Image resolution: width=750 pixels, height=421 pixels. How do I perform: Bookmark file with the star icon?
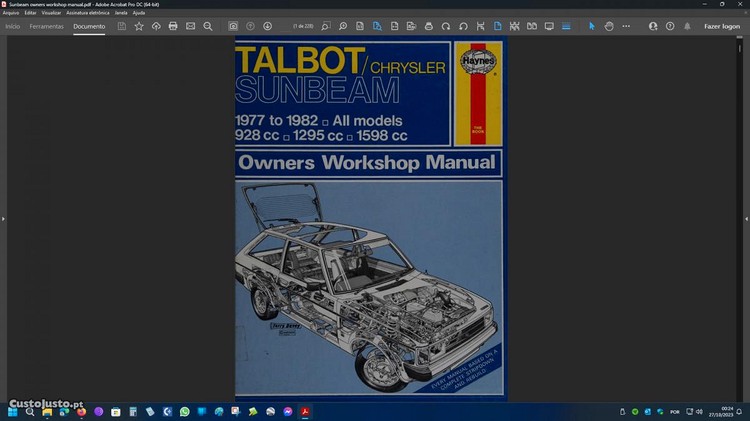pos(139,26)
